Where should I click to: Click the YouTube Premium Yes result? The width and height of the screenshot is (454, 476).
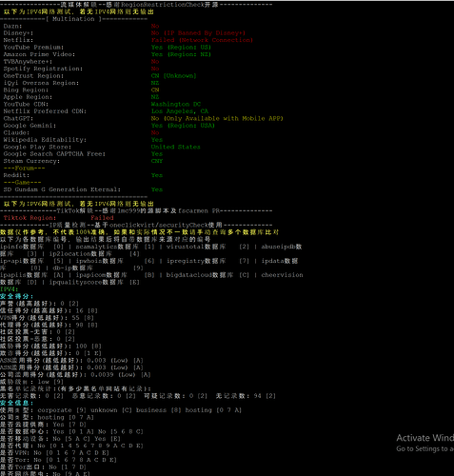[x=181, y=48]
